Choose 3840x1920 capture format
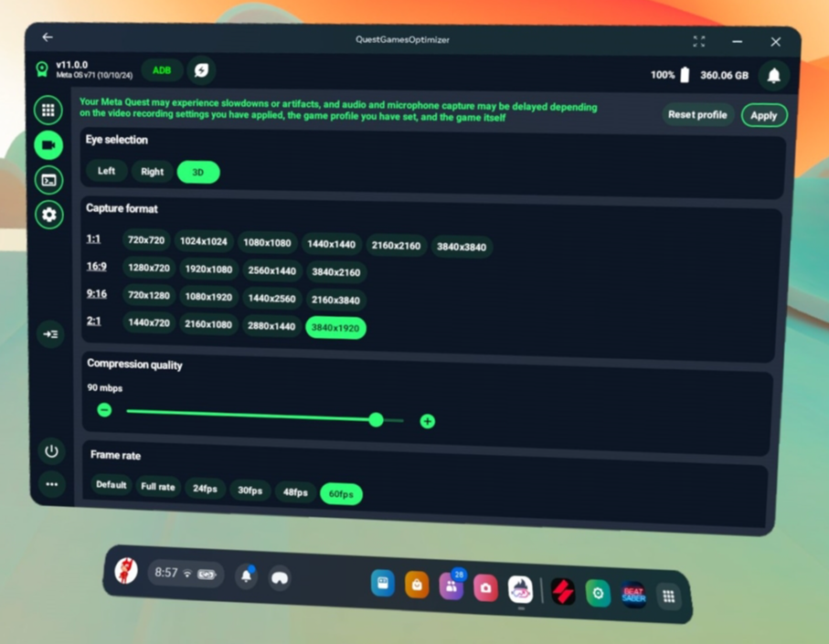Screen dimensions: 829x644 [335, 328]
